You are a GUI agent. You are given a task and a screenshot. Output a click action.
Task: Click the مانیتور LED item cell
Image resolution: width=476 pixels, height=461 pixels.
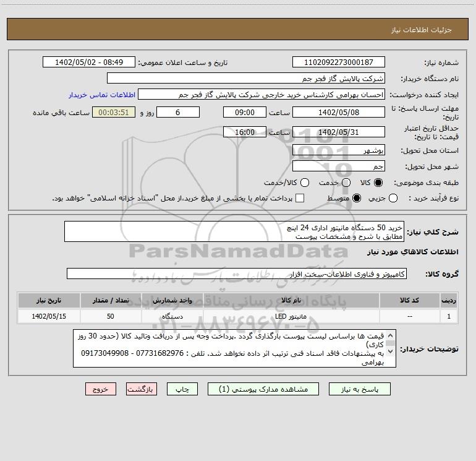pyautogui.click(x=291, y=316)
